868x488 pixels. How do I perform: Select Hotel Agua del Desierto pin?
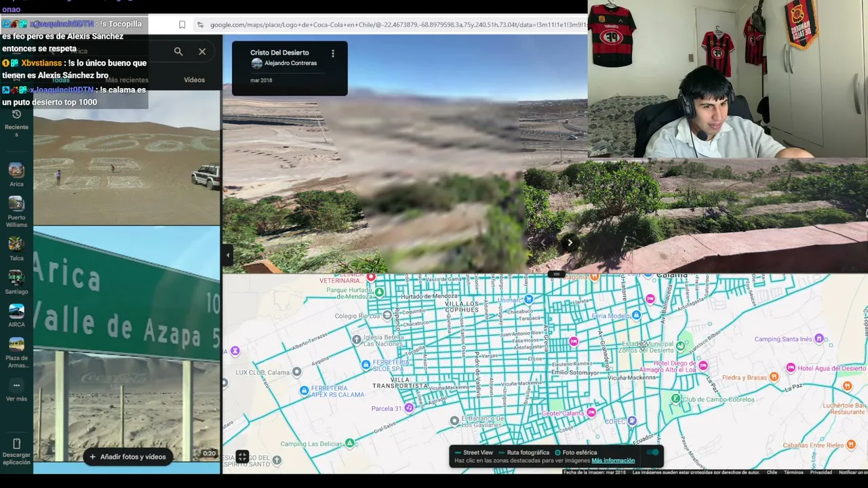791,367
